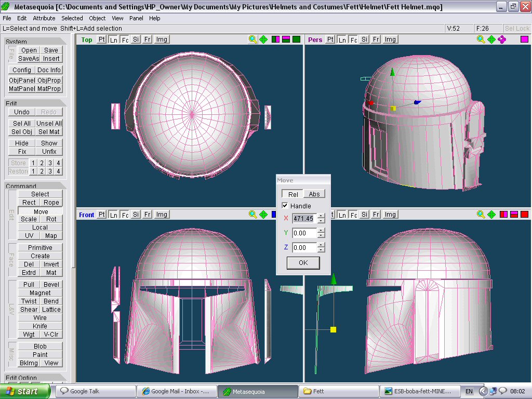The width and height of the screenshot is (532, 399).
Task: Open the File menu
Action: pyautogui.click(x=7, y=18)
